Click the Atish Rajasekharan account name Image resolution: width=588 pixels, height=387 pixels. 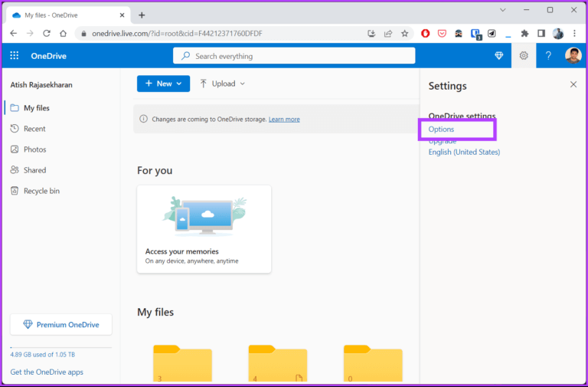41,85
